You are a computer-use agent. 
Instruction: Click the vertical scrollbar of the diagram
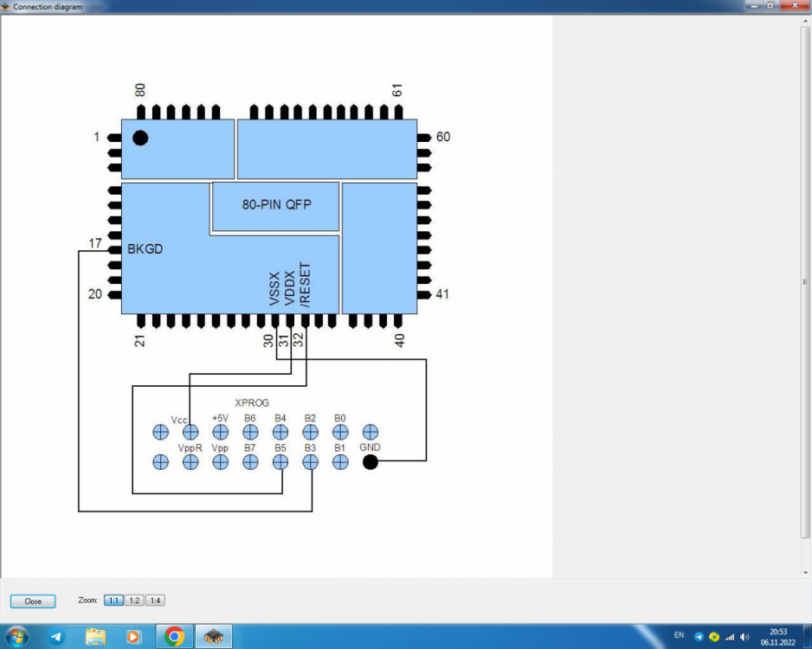click(805, 282)
